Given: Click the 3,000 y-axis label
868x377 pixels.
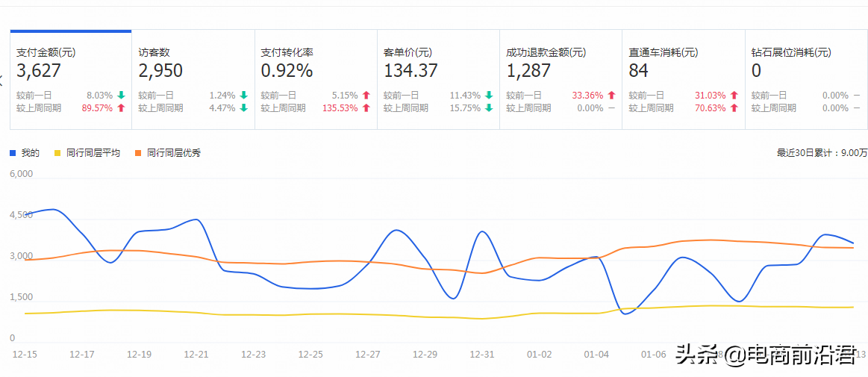Looking at the screenshot, I should pos(22,256).
